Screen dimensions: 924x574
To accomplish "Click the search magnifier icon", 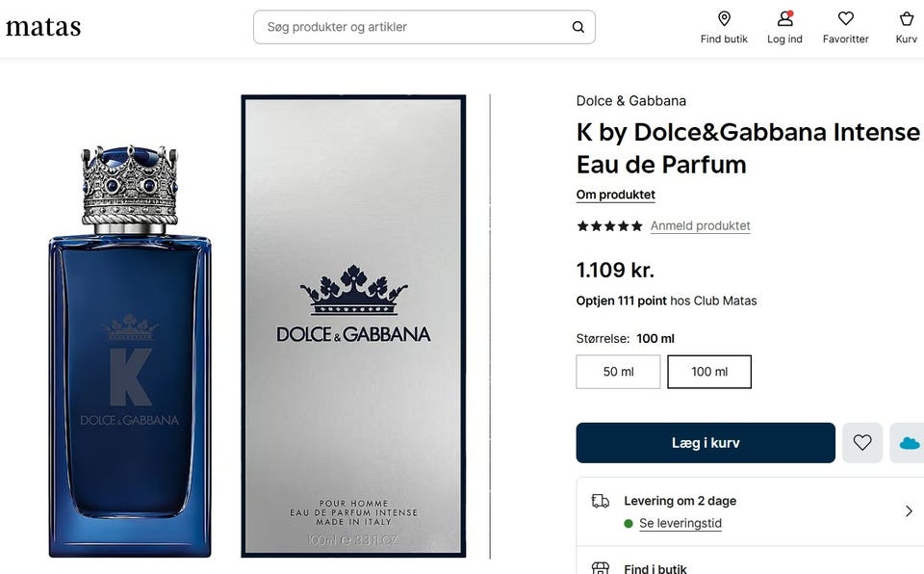I will pos(578,27).
